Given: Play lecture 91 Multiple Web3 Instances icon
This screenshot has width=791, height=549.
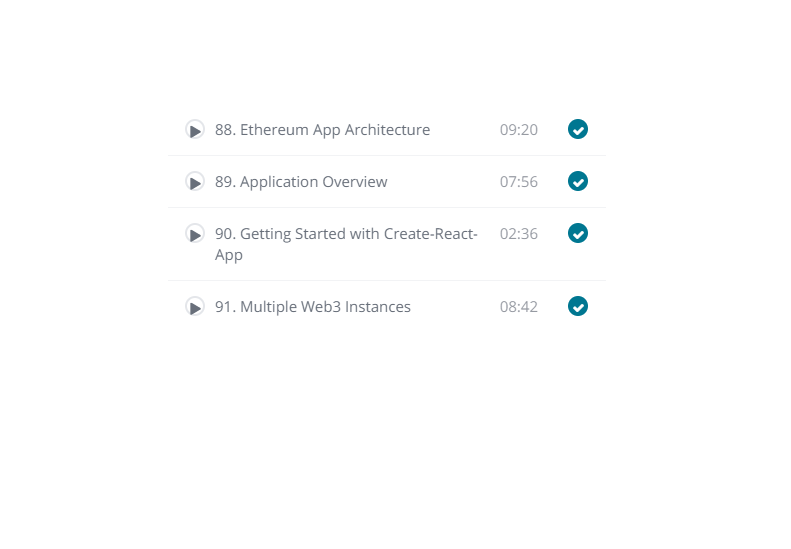Looking at the screenshot, I should [195, 307].
